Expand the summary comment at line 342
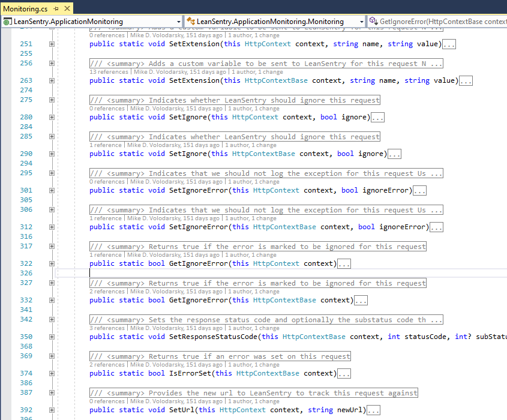 (x=52, y=319)
